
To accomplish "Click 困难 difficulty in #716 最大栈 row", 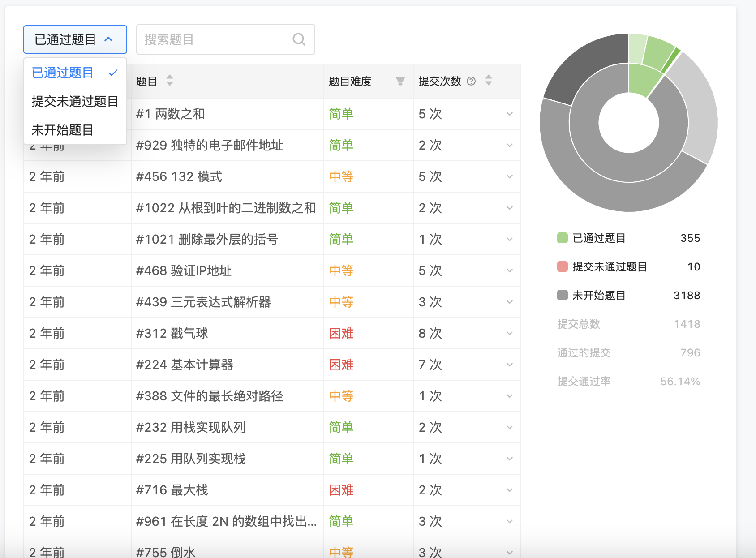I will 341,490.
